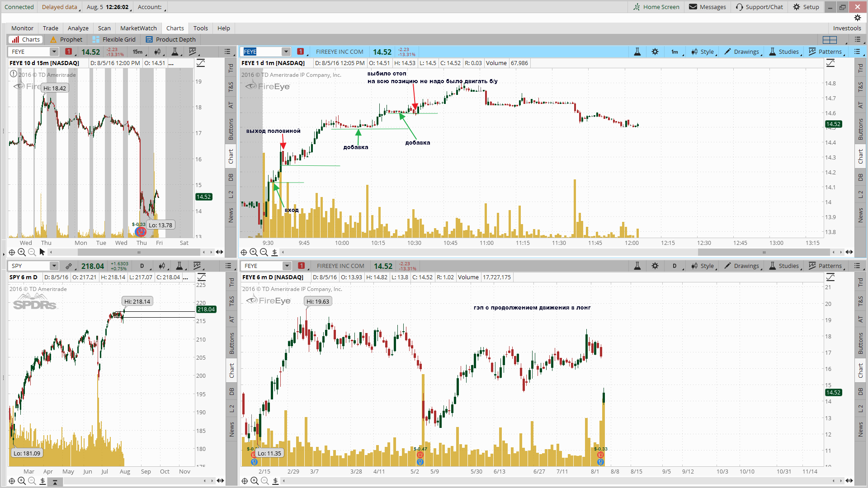The image size is (868, 488).
Task: Open Patterns menu in FEYE daily chart
Action: tap(826, 266)
